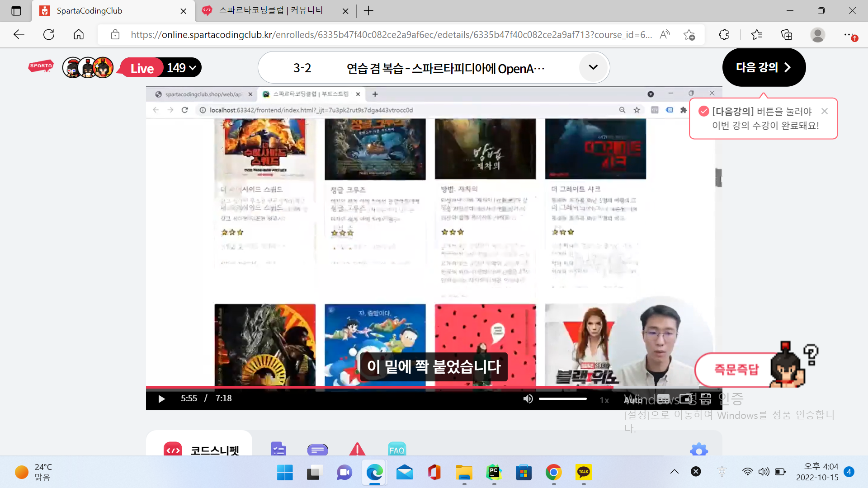Screen dimensions: 868x488
Task: Go to the Edge home page
Action: pyautogui.click(x=79, y=34)
